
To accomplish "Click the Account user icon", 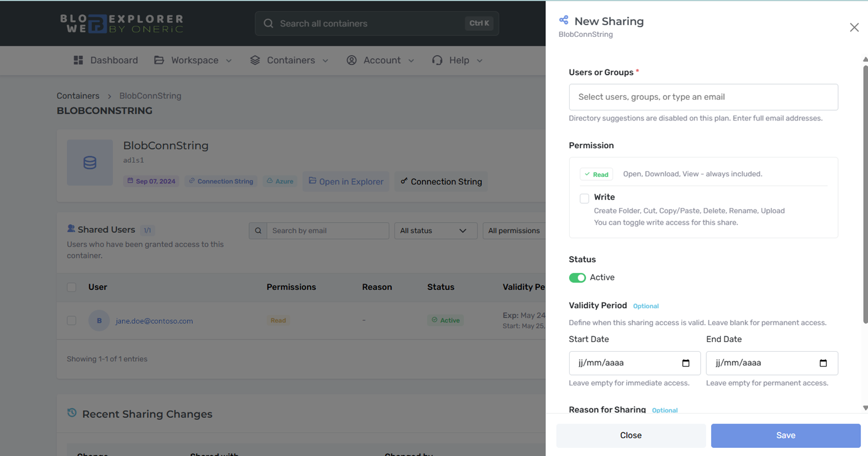I will pyautogui.click(x=352, y=60).
